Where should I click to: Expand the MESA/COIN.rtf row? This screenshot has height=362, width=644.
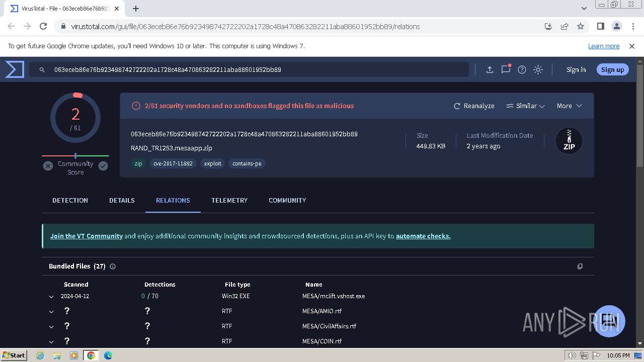tap(51, 342)
